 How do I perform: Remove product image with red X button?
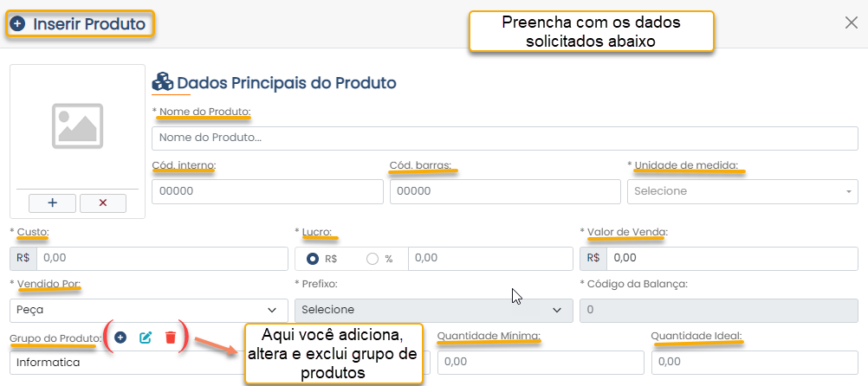pyautogui.click(x=102, y=203)
